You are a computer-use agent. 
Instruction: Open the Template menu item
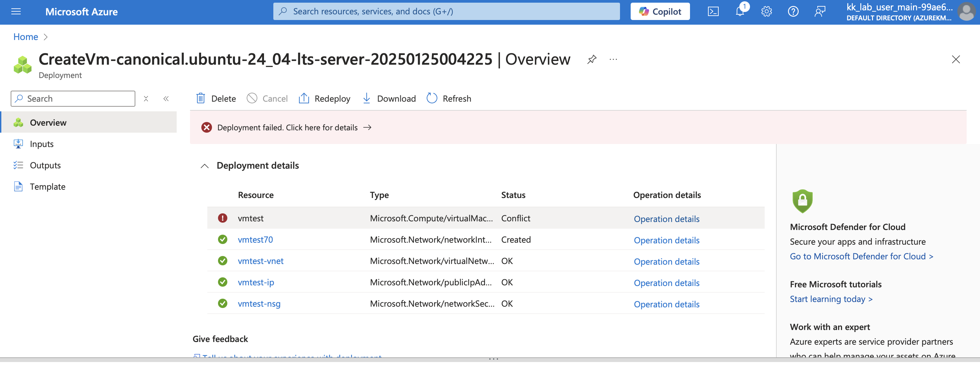click(47, 186)
